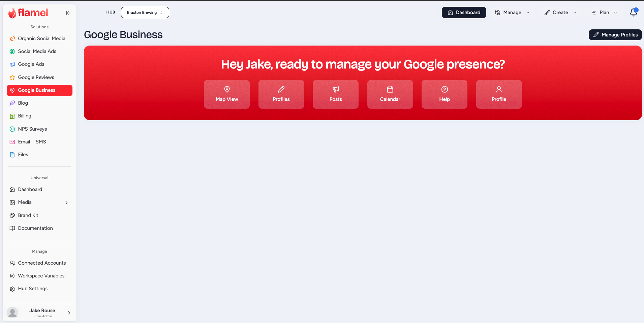Click the Email + SMS envelope icon
Screen dimensions: 644x323
tap(12, 142)
